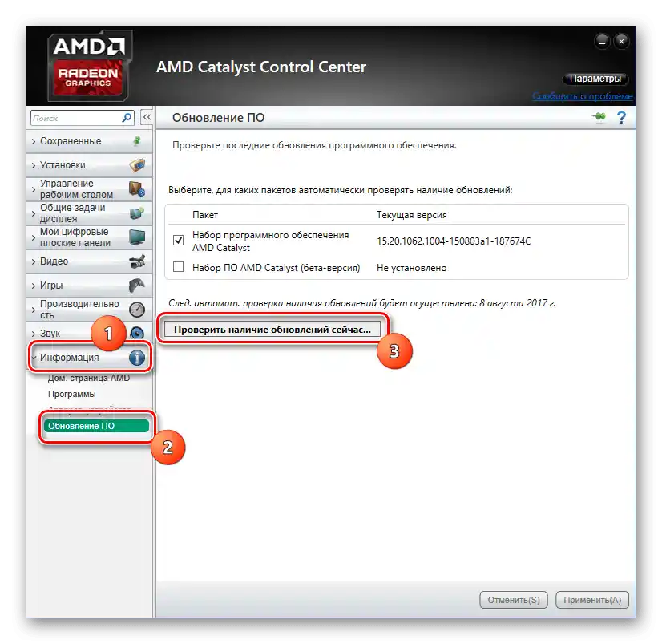Uncheck the AMD Catalyst software package checkbox
This screenshot has height=644, width=662.
point(178,241)
